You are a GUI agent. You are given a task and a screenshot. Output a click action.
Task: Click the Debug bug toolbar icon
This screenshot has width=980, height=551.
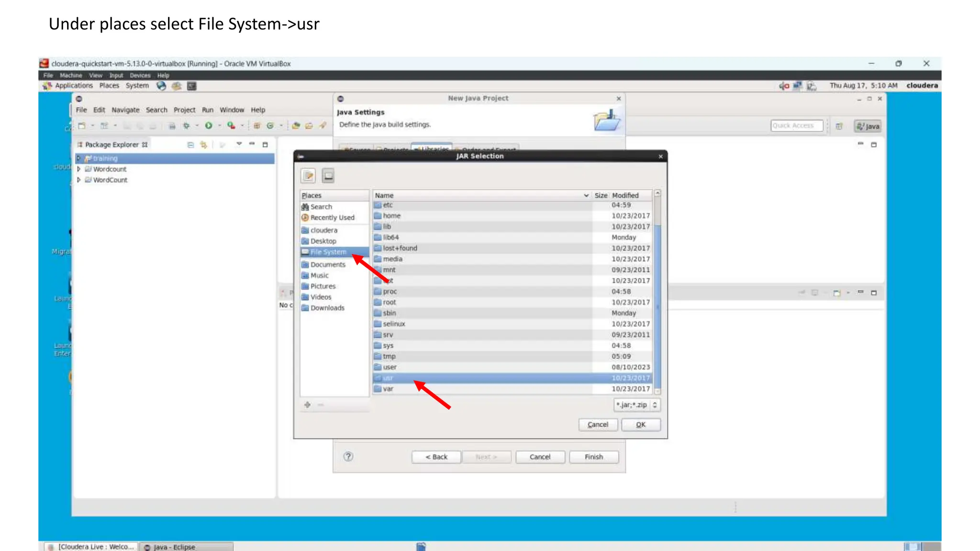click(186, 126)
